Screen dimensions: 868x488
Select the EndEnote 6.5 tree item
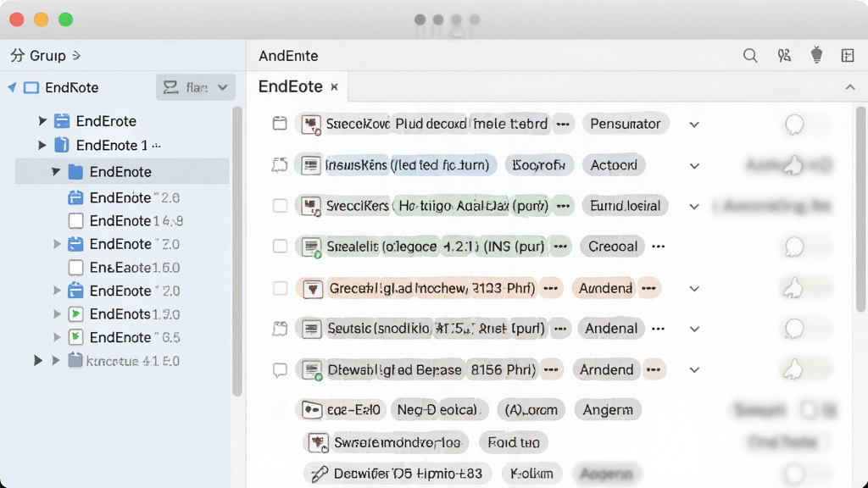135,337
